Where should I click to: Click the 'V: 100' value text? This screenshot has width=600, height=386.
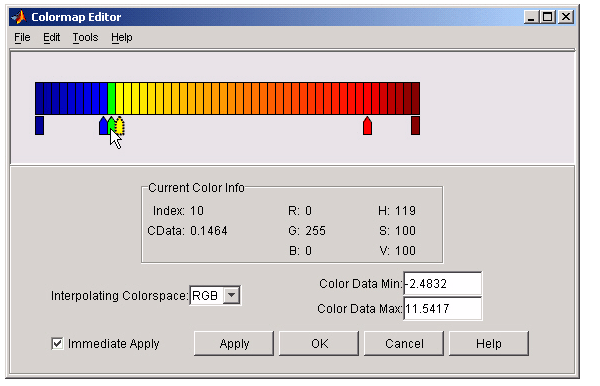tap(398, 251)
